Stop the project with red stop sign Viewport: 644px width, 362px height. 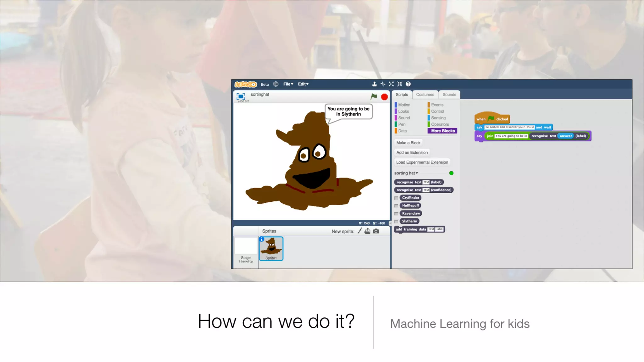coord(384,97)
